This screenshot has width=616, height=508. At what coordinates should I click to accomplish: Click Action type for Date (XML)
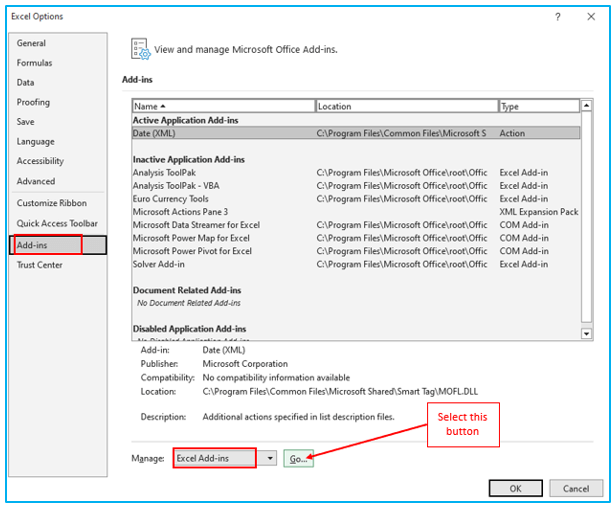[x=512, y=133]
